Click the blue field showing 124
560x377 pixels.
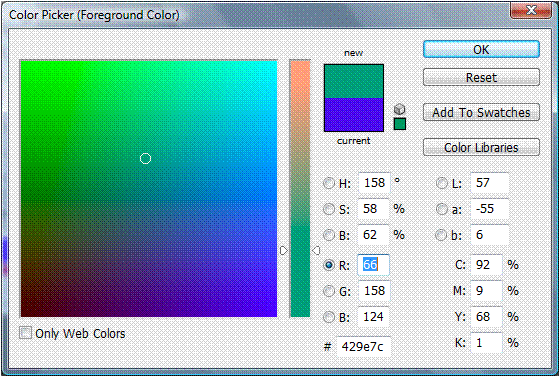coord(374,317)
